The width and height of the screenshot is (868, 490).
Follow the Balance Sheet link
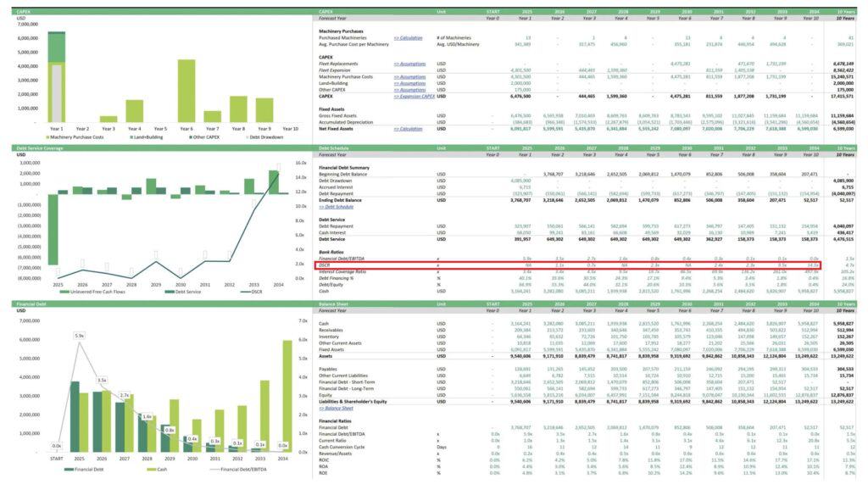point(336,408)
